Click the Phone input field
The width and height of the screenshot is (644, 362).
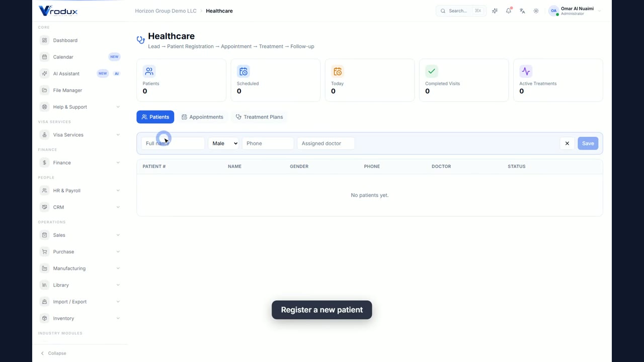268,143
